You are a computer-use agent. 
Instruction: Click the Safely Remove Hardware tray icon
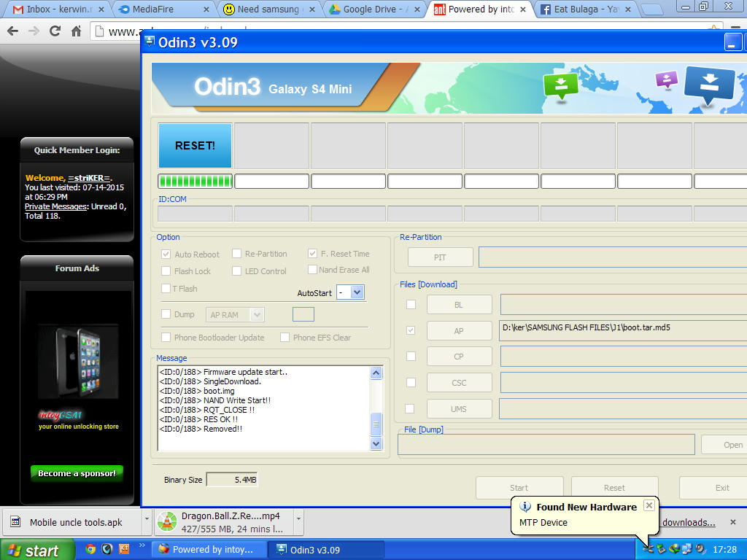pyautogui.click(x=661, y=549)
